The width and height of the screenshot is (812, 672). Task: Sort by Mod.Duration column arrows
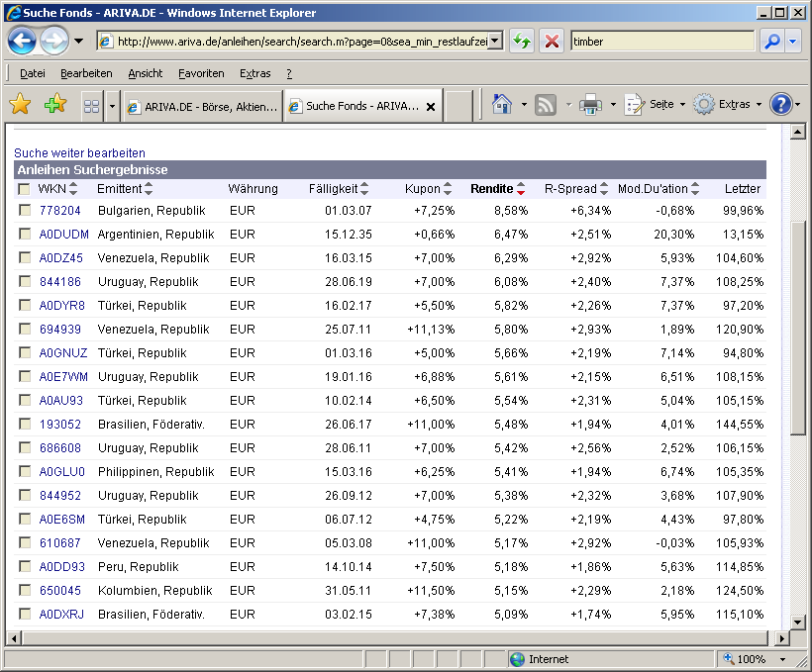695,189
